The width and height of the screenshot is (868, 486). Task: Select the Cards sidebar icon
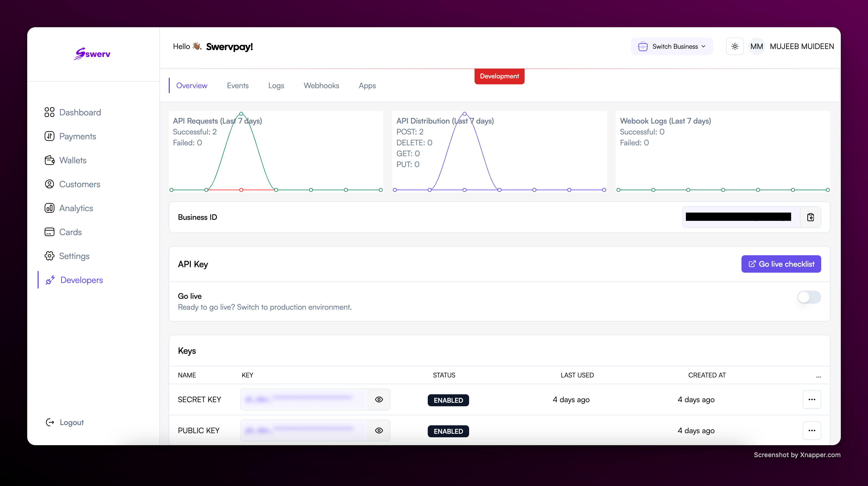(50, 232)
